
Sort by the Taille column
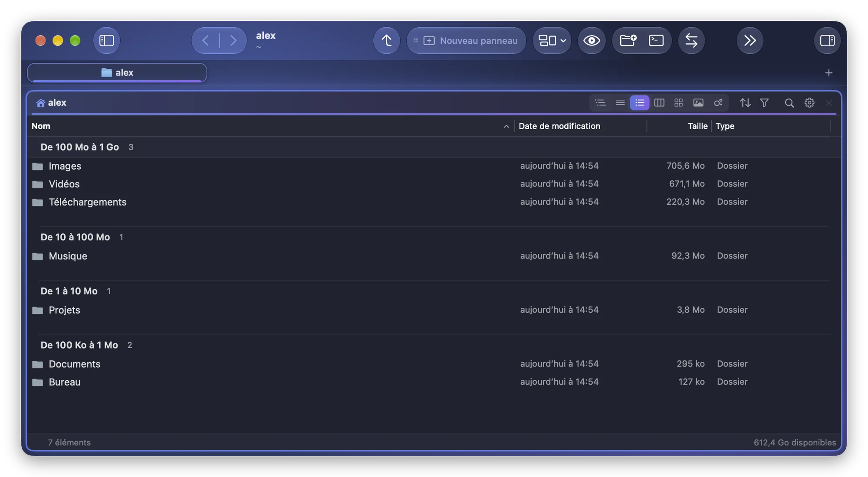click(x=679, y=126)
